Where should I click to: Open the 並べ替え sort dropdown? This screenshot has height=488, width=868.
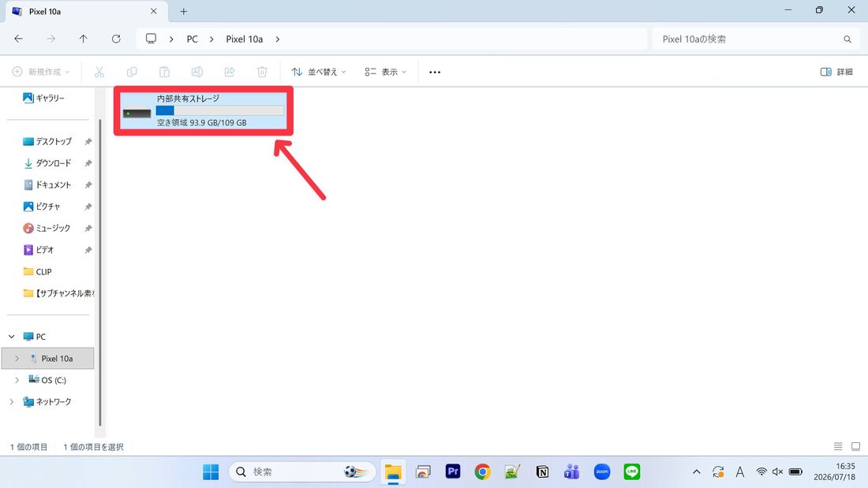[x=319, y=72]
